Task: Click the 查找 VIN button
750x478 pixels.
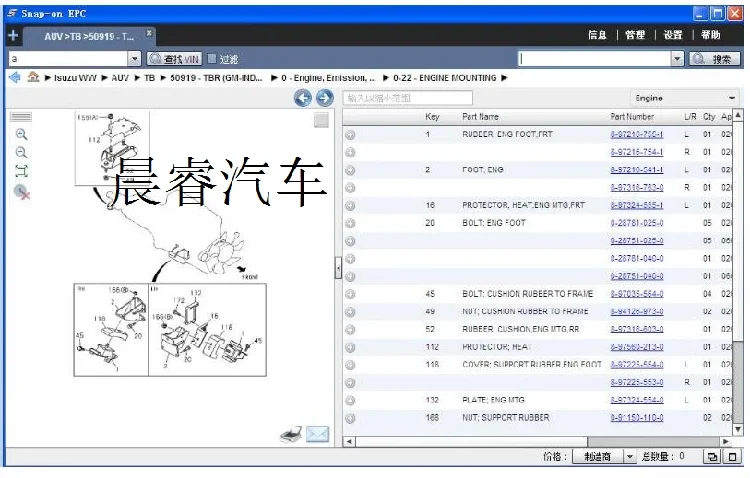Action: point(174,59)
